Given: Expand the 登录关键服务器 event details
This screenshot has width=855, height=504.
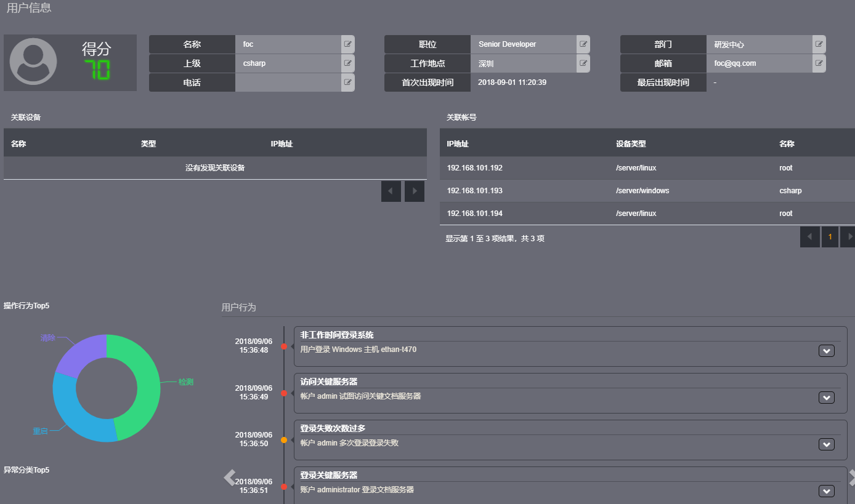Looking at the screenshot, I should click(x=826, y=491).
